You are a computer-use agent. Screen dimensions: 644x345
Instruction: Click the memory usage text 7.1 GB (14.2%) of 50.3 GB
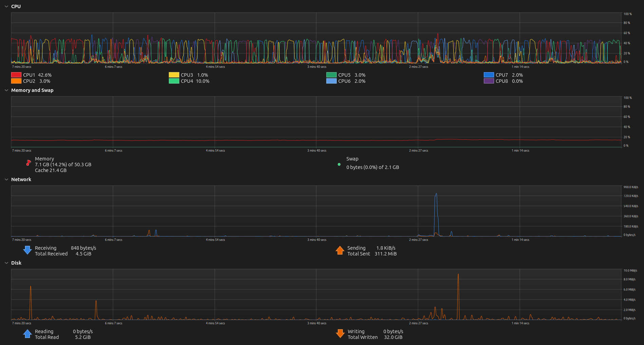coord(63,165)
